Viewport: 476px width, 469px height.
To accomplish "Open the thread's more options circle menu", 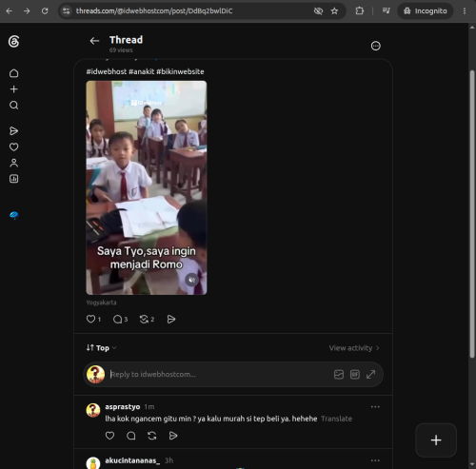I will pyautogui.click(x=375, y=46).
